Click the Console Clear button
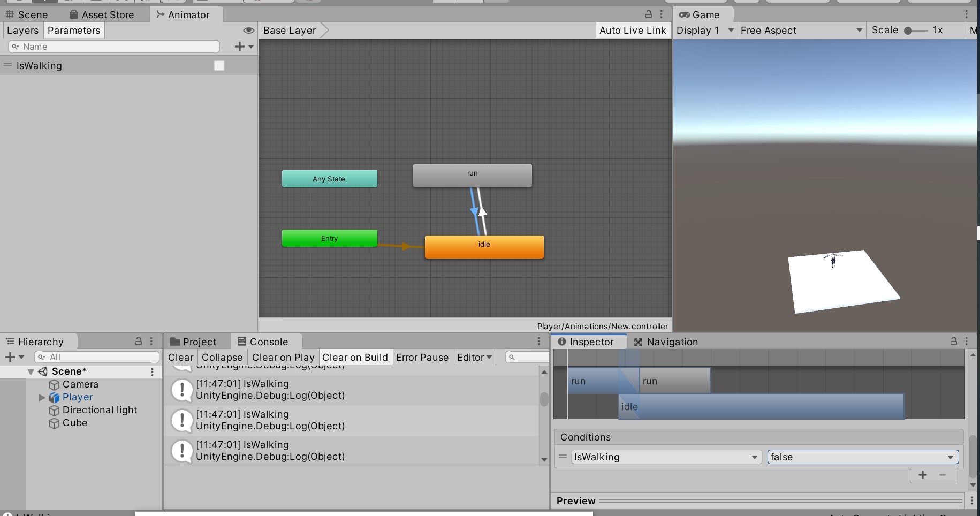Viewport: 980px width, 516px height. [181, 358]
